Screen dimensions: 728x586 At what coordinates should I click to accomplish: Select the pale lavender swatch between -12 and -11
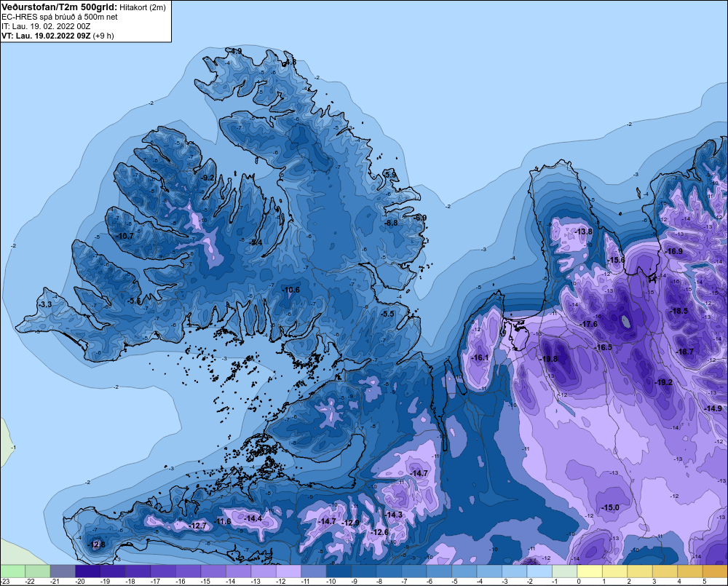288,571
